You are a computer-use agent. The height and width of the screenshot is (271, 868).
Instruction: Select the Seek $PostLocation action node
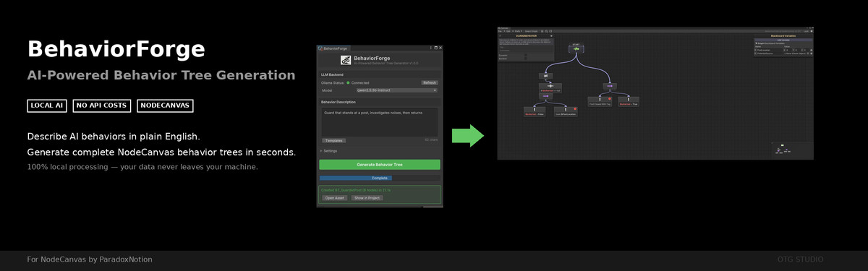point(566,111)
